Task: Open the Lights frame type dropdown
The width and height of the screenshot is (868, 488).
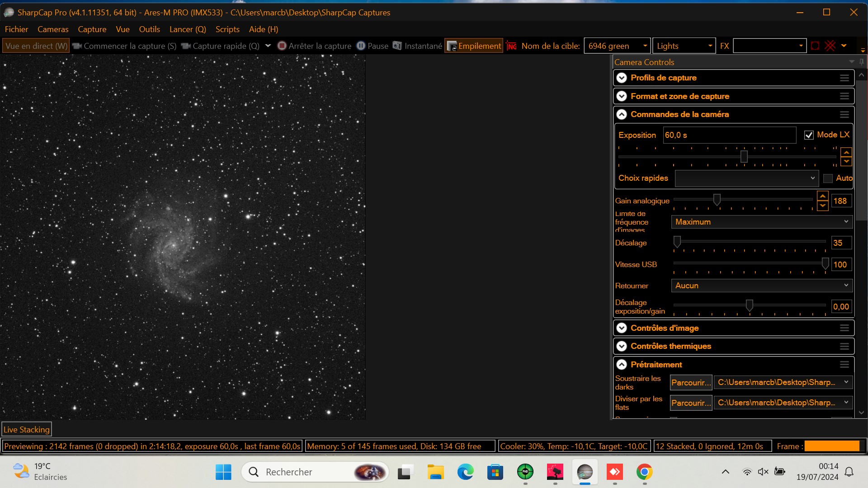Action: 684,46
